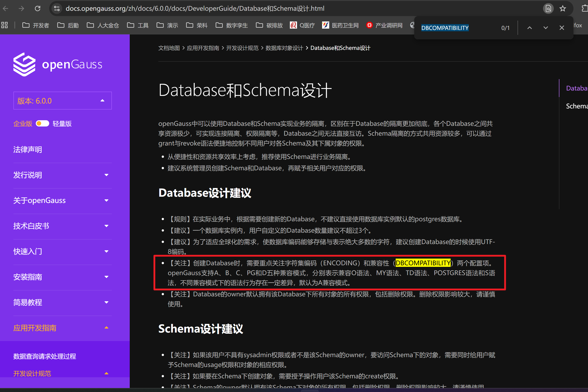Screen dimensions: 588x392
Task: Click bullet about 建议系统管理员创建Schema和Database
Action: [x=268, y=168]
